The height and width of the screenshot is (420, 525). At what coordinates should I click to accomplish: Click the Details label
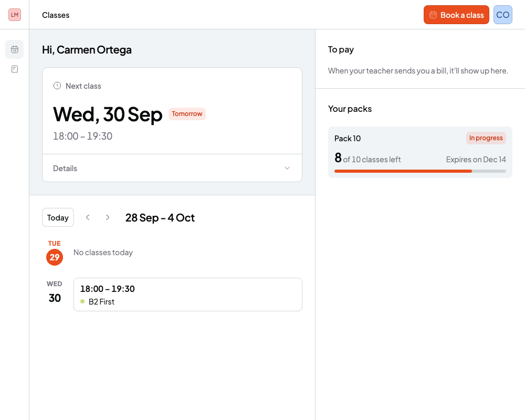[x=65, y=169]
